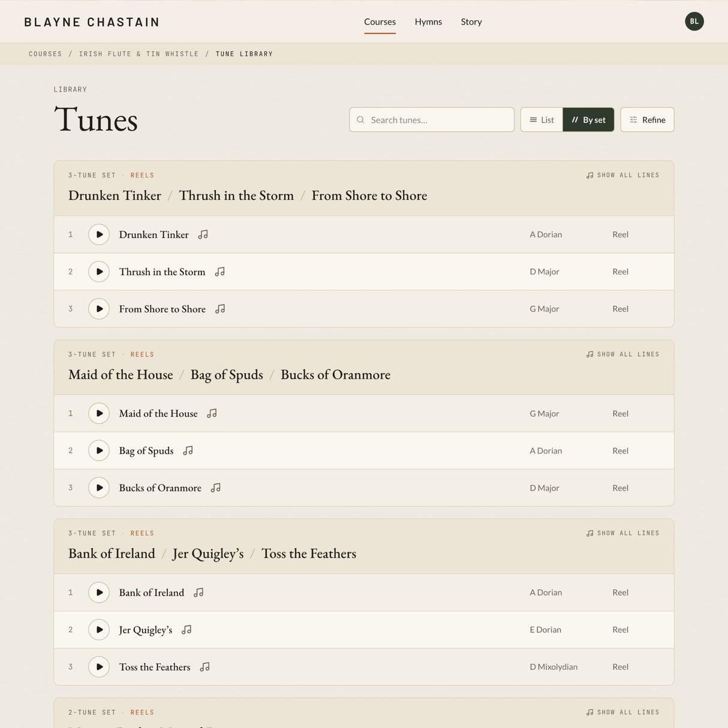Open sheet music icon beside Drunken Tinker
728x728 pixels.
203,234
